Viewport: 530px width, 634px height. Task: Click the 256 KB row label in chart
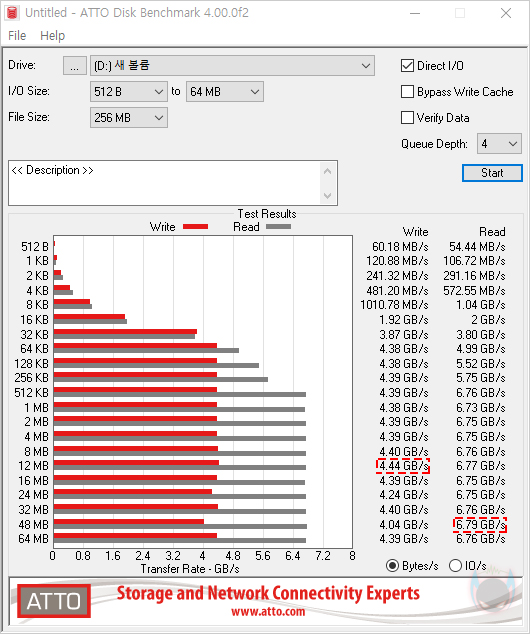(32, 378)
